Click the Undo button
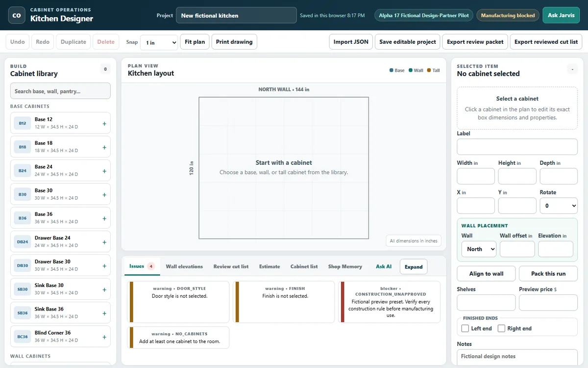The width and height of the screenshot is (588, 368). pyautogui.click(x=17, y=42)
